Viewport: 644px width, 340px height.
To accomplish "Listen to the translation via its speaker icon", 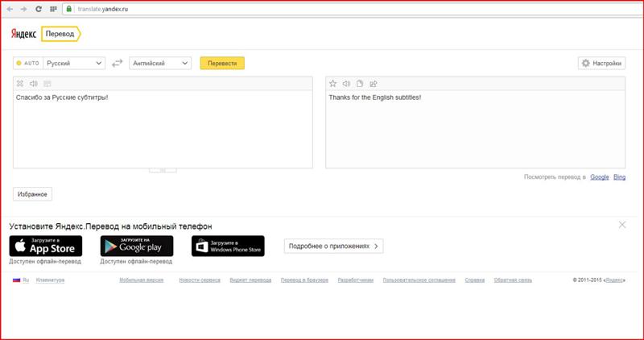I will (x=347, y=84).
